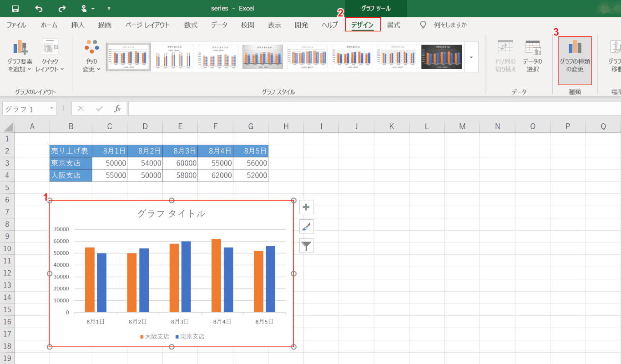Select the third chart style thumbnail

(218, 57)
